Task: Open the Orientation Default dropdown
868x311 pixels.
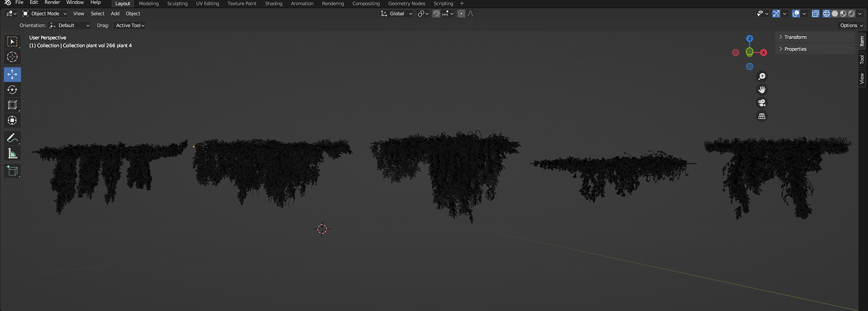Action: point(69,25)
